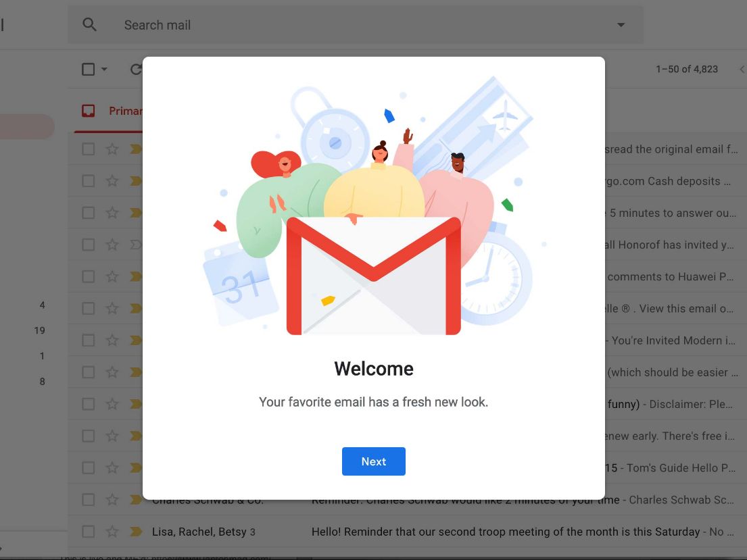
Task: Star the first email in the list
Action: point(112,149)
